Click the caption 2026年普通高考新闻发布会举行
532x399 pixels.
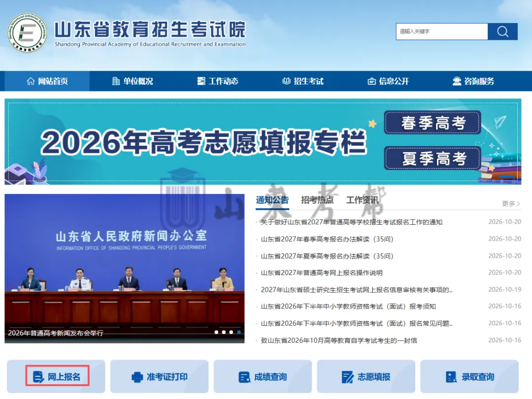coord(56,333)
